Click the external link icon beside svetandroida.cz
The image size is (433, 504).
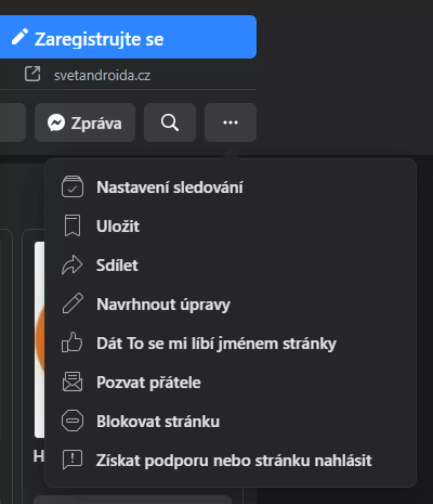tap(32, 74)
